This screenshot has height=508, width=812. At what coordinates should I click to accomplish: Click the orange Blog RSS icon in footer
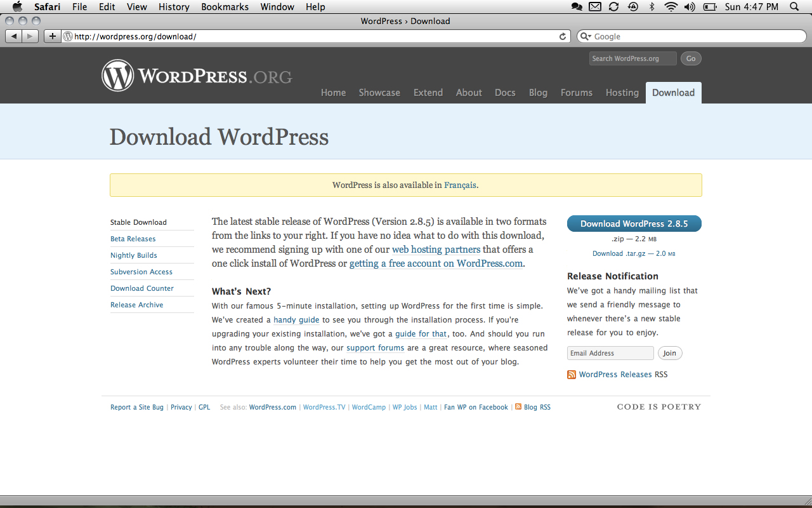pos(518,406)
